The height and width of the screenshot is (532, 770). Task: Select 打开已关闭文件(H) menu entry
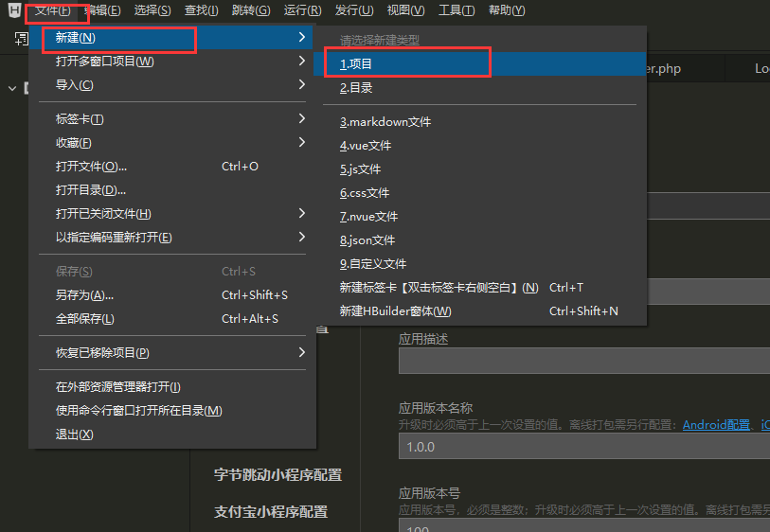[170, 214]
